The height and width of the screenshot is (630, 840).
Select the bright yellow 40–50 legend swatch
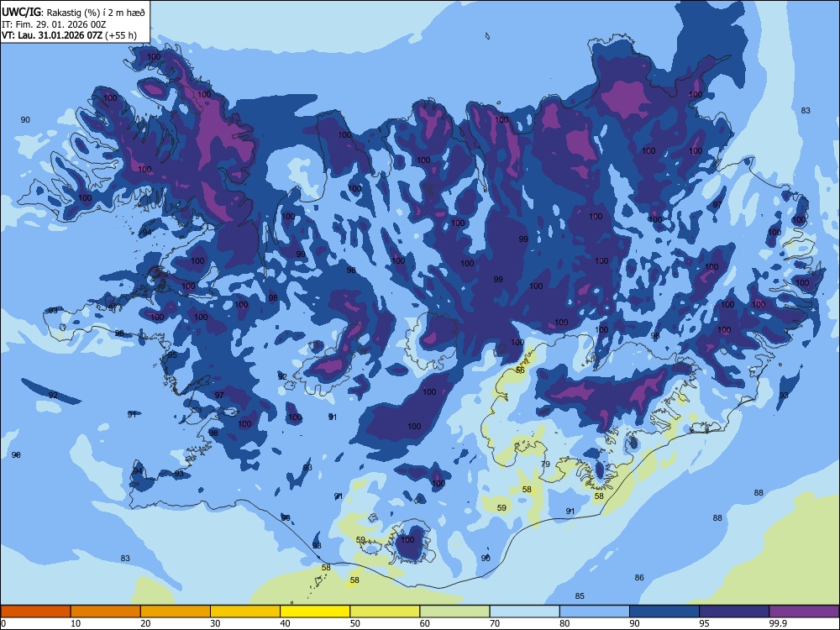pyautogui.click(x=315, y=612)
